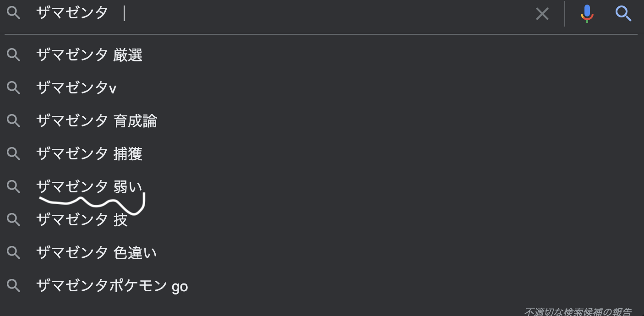Select suggestion ザマゼンタv
The width and height of the screenshot is (644, 316).
(76, 88)
